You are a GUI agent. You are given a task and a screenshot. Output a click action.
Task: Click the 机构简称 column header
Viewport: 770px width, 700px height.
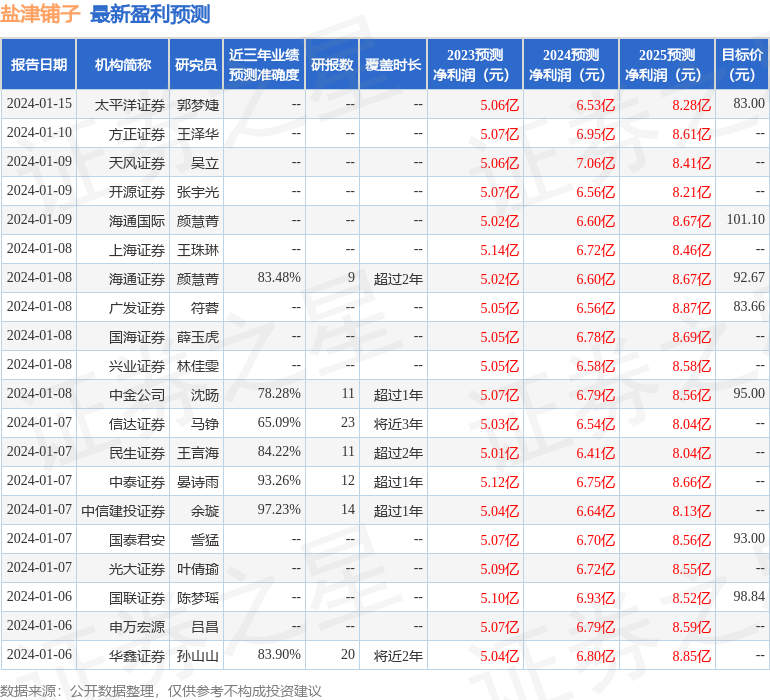click(x=122, y=65)
